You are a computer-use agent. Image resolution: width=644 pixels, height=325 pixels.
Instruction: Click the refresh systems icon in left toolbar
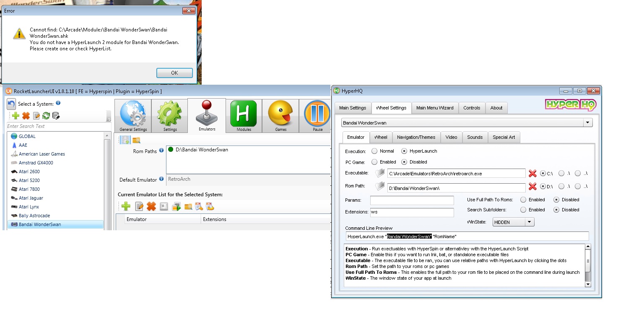coord(46,116)
